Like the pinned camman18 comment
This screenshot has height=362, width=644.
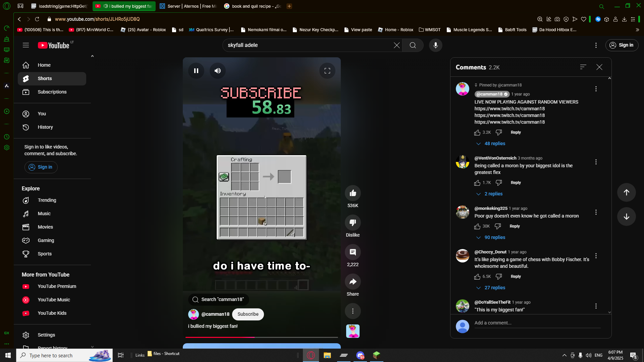point(477,133)
